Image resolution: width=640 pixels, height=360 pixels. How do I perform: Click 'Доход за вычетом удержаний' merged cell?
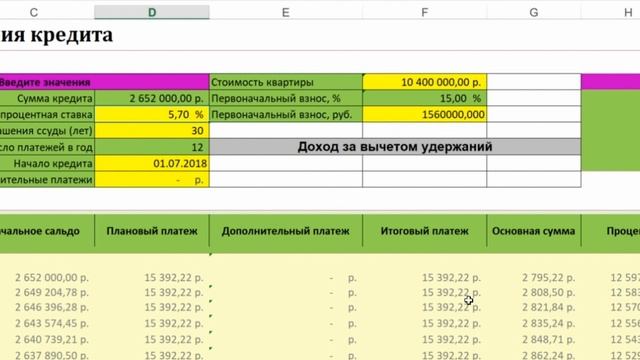(395, 147)
